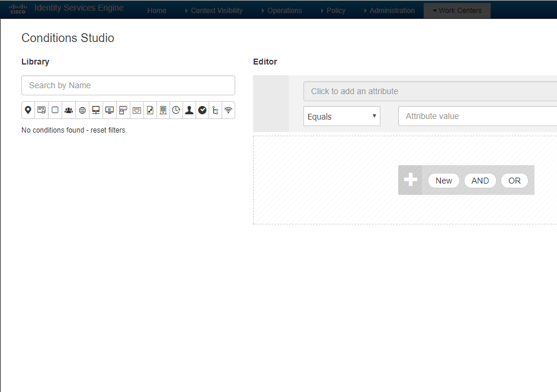Filter by user group icon
The image size is (557, 392).
[x=69, y=110]
